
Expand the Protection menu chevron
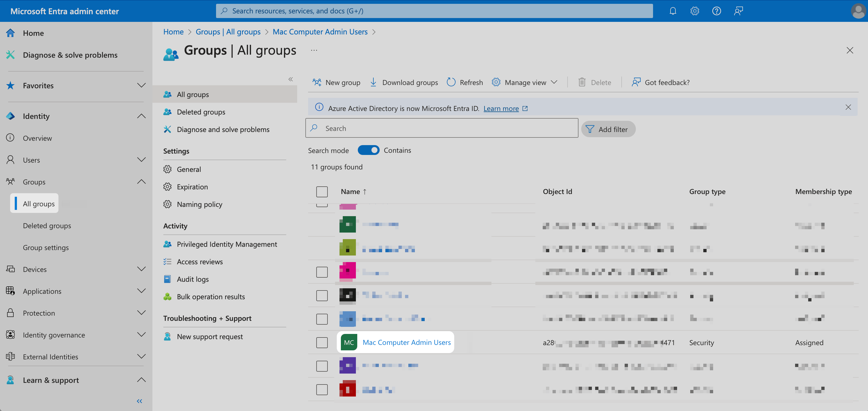(x=141, y=313)
